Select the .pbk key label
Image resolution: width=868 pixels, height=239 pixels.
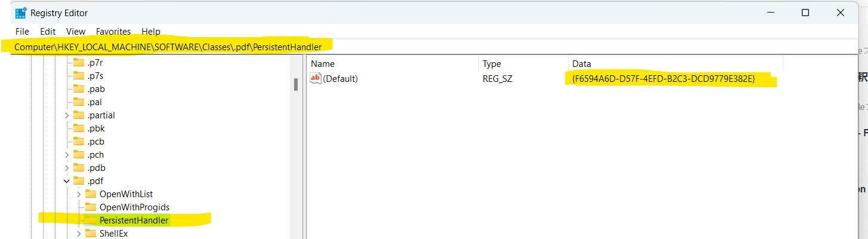(x=96, y=128)
